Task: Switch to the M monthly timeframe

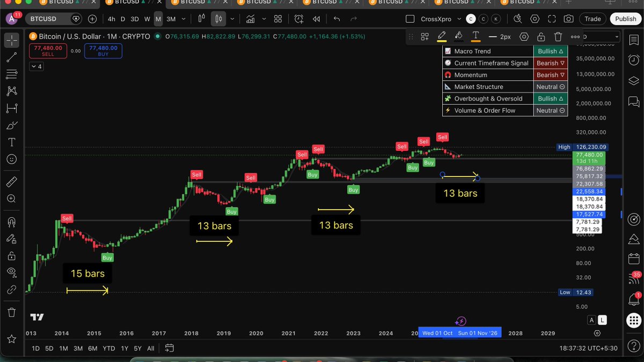Action: tap(158, 19)
